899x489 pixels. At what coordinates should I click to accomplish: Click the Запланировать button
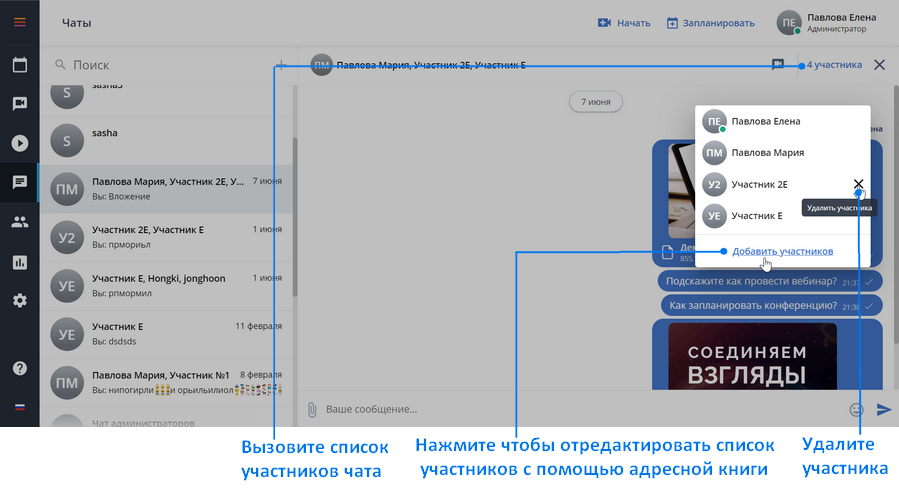click(x=710, y=23)
